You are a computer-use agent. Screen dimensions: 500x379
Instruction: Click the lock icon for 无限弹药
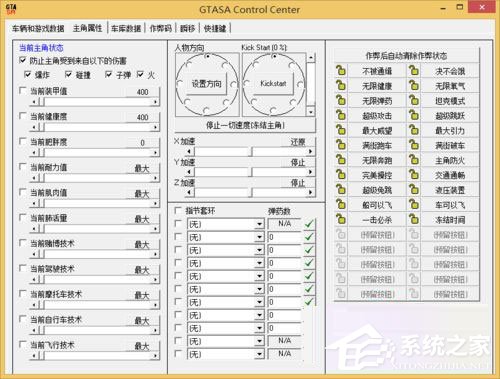tap(341, 100)
